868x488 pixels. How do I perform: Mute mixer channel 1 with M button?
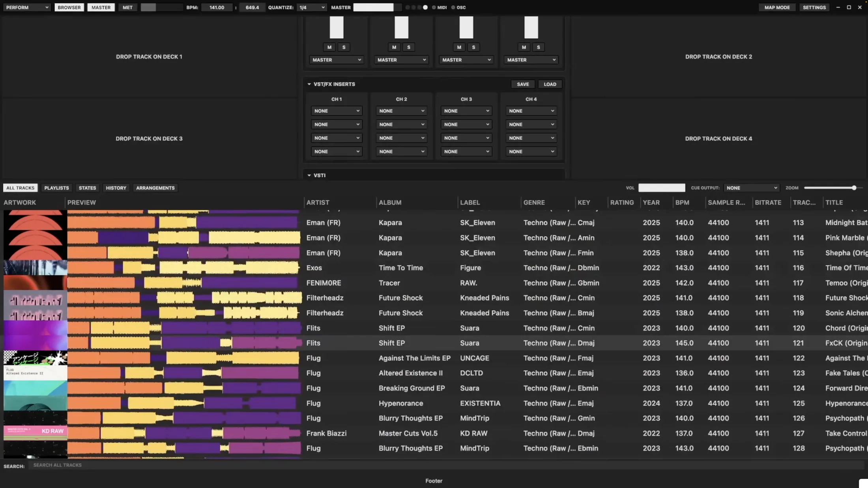[329, 47]
